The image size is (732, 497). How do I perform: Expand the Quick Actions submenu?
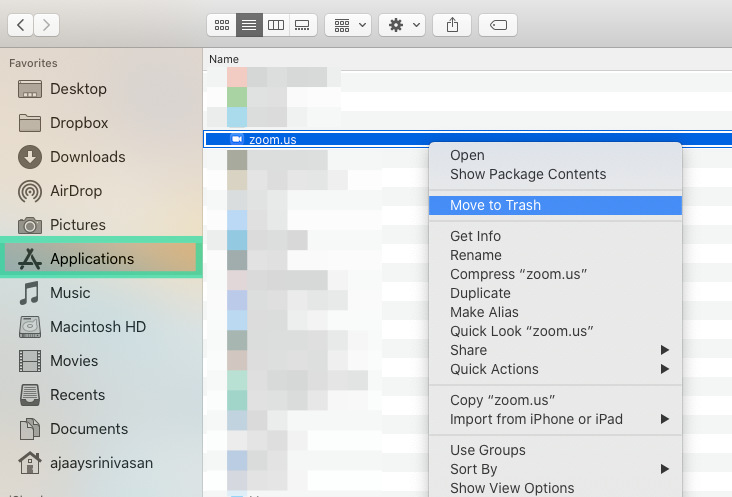(555, 369)
